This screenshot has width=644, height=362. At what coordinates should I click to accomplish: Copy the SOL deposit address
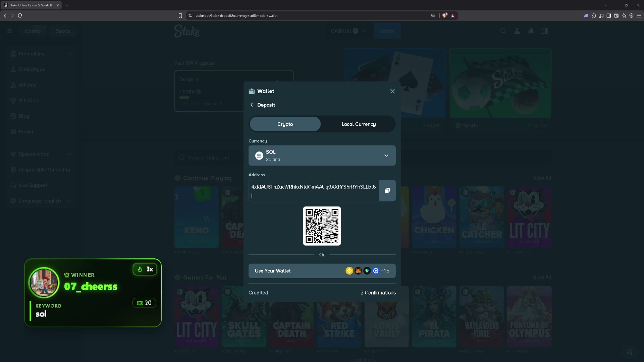[x=387, y=191]
